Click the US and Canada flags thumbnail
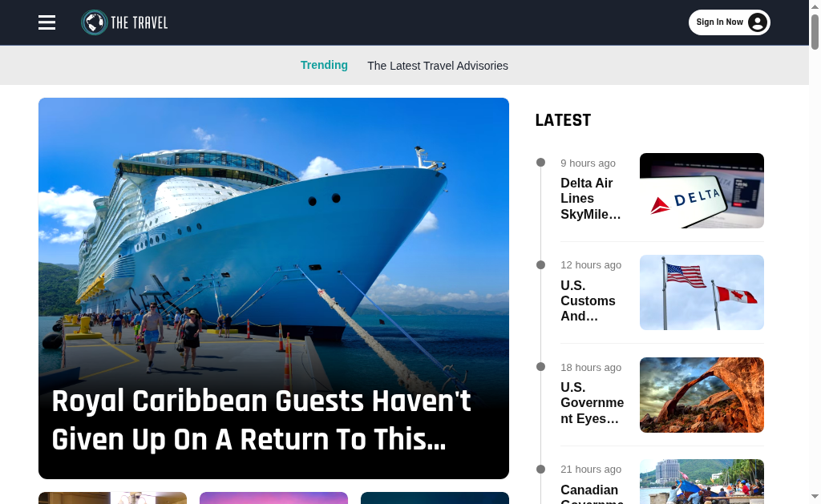 702,292
